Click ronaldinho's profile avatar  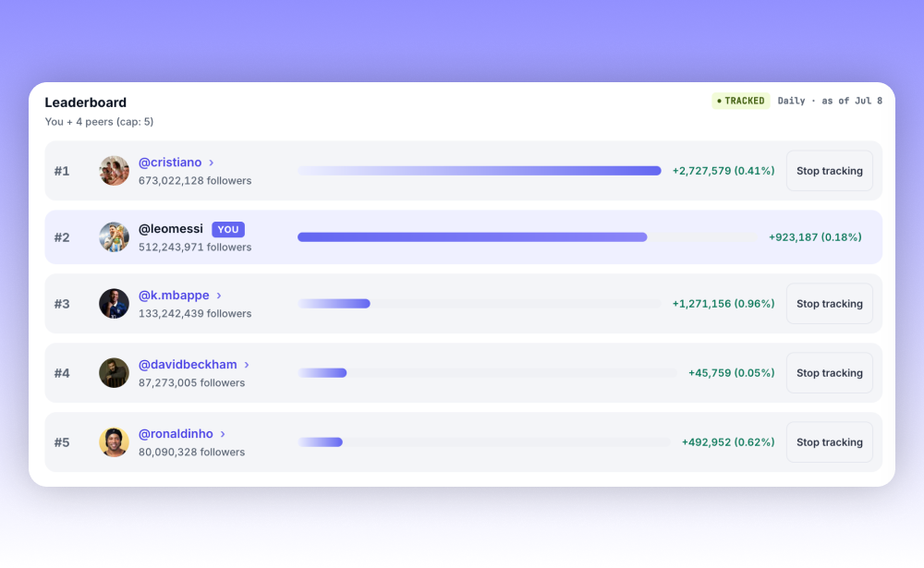[114, 442]
